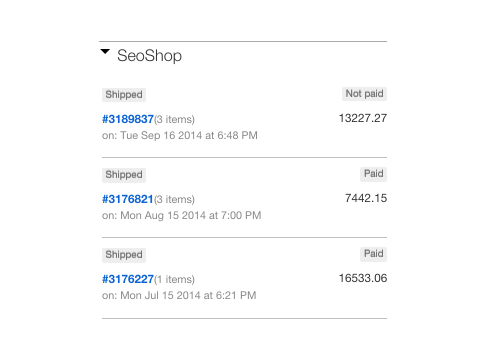Click Shipped badge for order #3189837

tap(124, 95)
